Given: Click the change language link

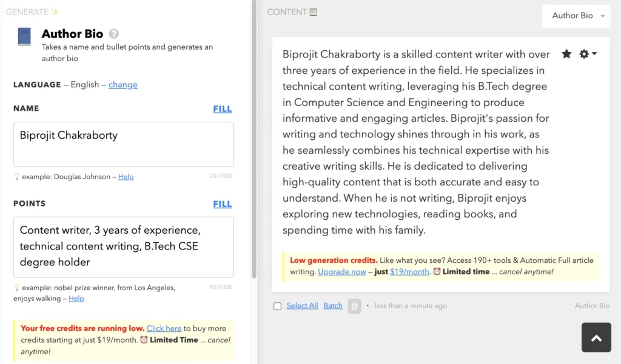Looking at the screenshot, I should (123, 84).
